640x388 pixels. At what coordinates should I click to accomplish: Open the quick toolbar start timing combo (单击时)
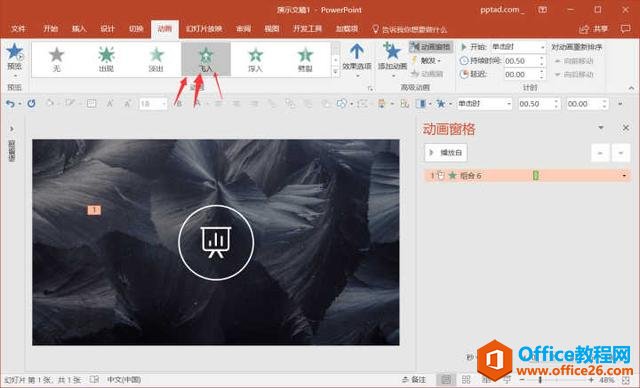(x=484, y=104)
